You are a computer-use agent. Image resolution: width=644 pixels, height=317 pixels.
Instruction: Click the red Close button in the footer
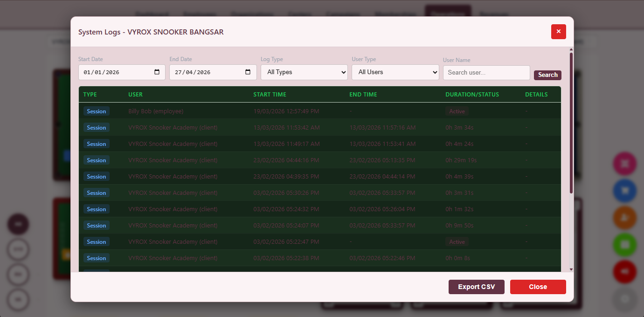click(x=538, y=287)
